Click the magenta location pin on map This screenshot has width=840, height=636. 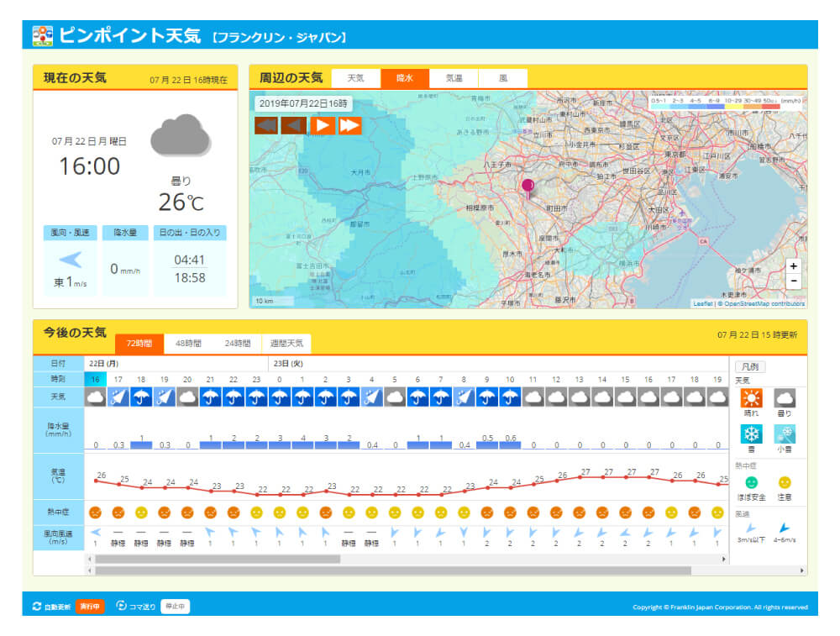click(528, 187)
